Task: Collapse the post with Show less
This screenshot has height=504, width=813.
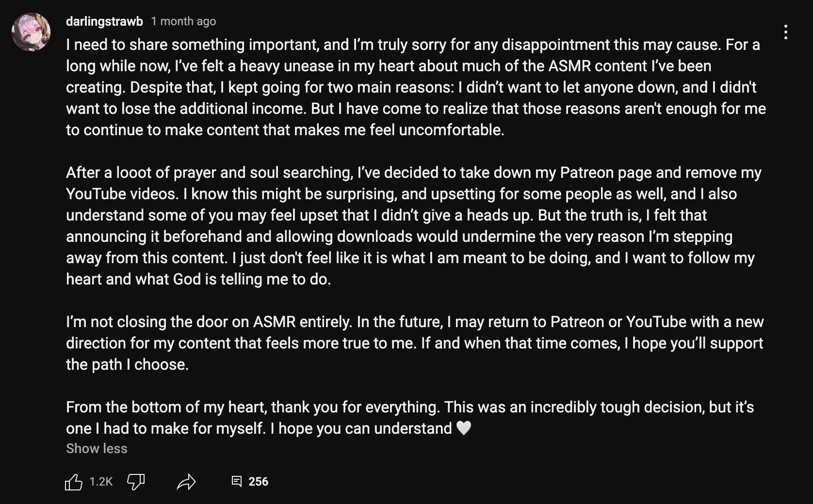Action: [x=97, y=449]
